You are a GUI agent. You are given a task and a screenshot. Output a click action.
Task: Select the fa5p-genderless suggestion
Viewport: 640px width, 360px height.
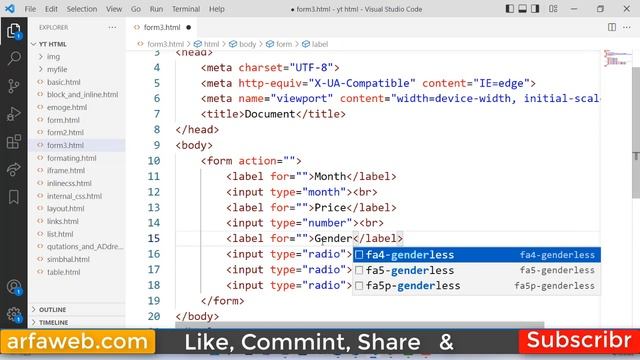pyautogui.click(x=476, y=286)
